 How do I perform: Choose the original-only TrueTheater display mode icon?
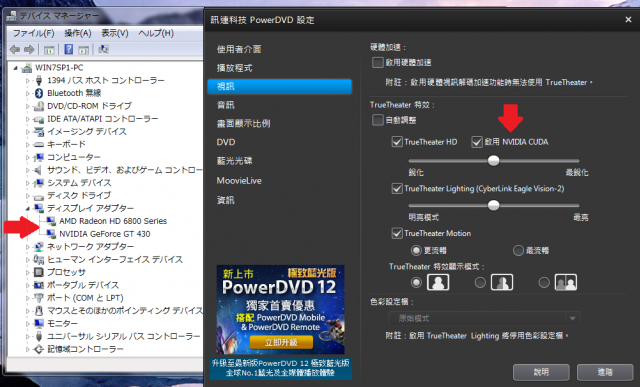pos(438,282)
